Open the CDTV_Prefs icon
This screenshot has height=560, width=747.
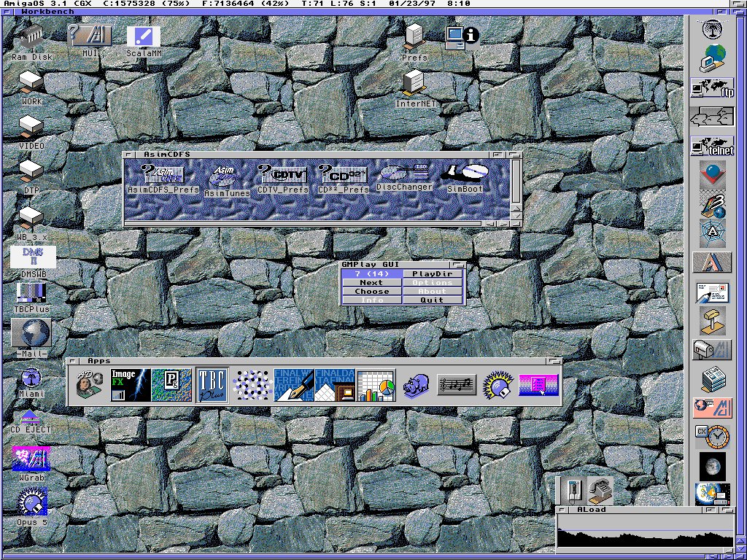[x=283, y=175]
